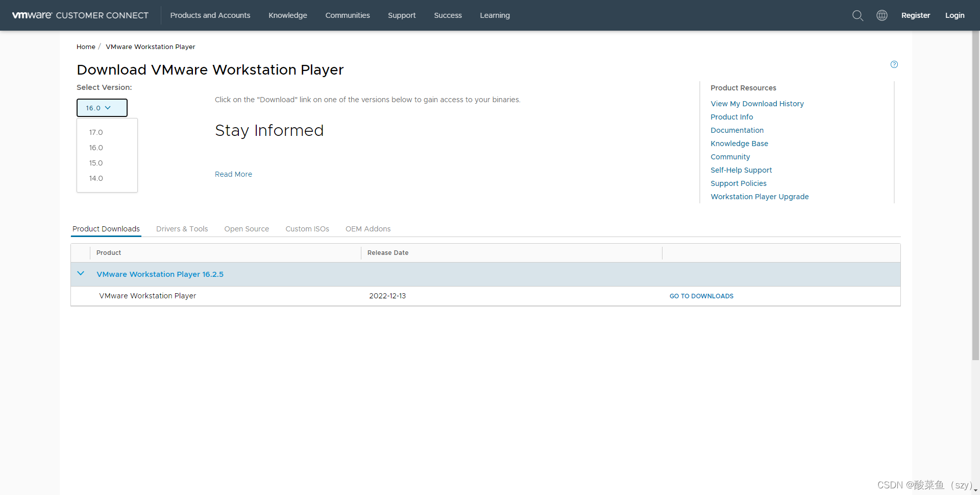Click the globe language icon

click(x=881, y=15)
